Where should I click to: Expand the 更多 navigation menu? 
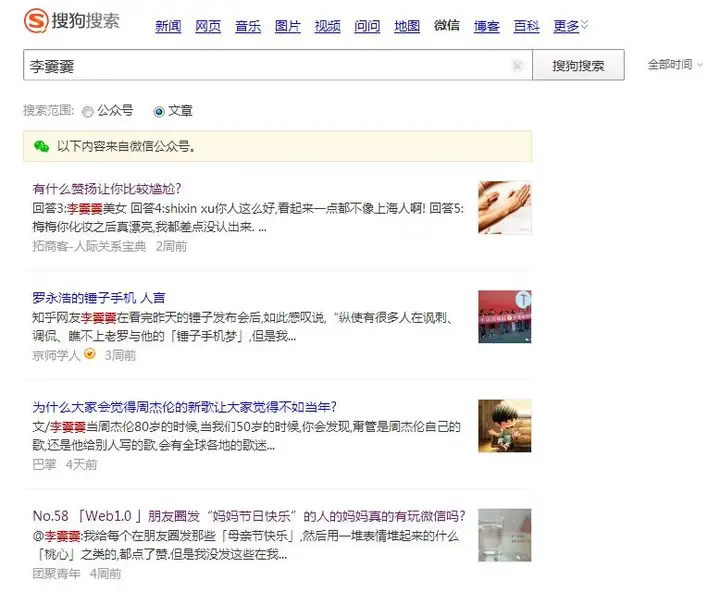[x=570, y=26]
